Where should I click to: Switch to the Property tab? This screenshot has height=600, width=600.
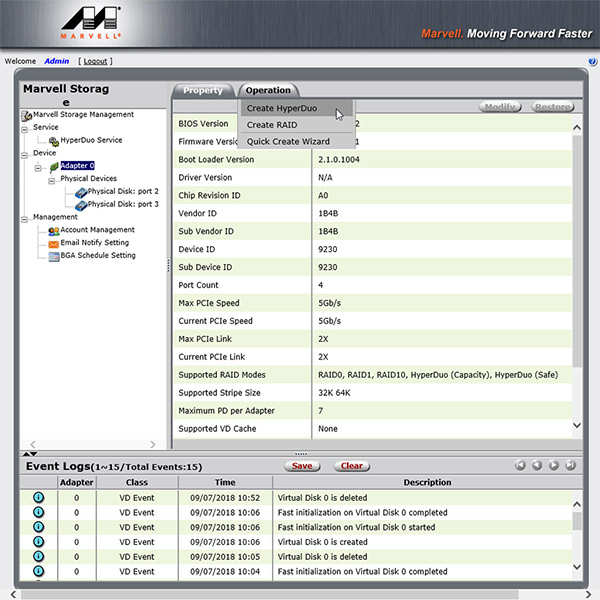pyautogui.click(x=203, y=91)
